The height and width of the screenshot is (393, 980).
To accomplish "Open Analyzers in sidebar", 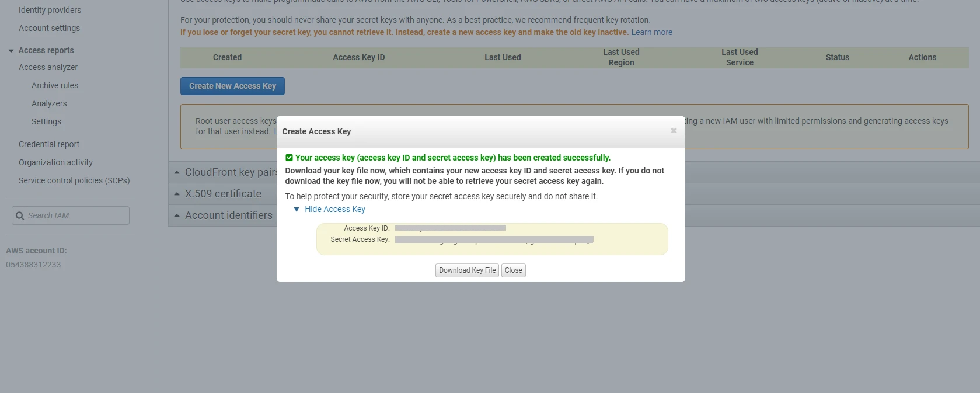I will pyautogui.click(x=49, y=103).
